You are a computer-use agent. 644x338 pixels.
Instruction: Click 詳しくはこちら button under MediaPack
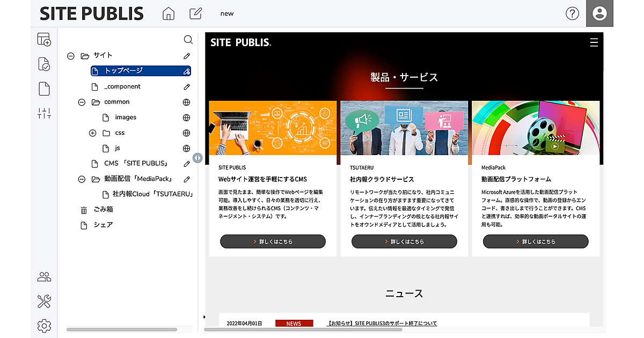[536, 242]
